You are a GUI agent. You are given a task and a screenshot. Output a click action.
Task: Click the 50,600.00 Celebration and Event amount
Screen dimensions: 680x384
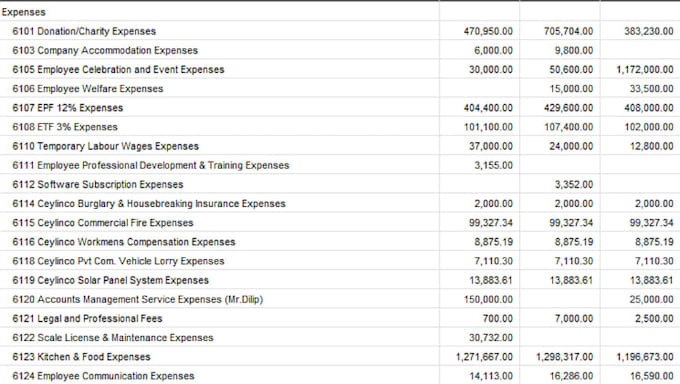tap(571, 69)
